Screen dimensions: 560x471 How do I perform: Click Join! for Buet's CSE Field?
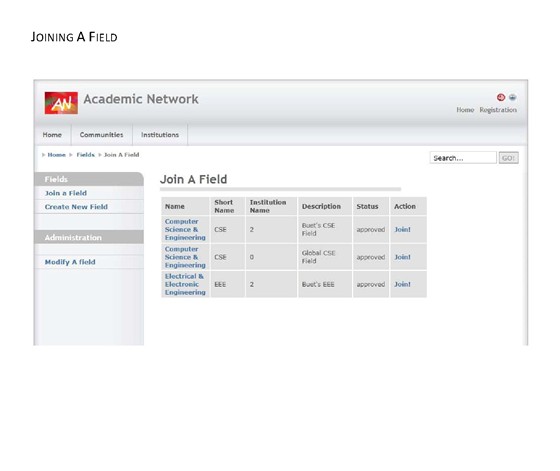click(402, 229)
